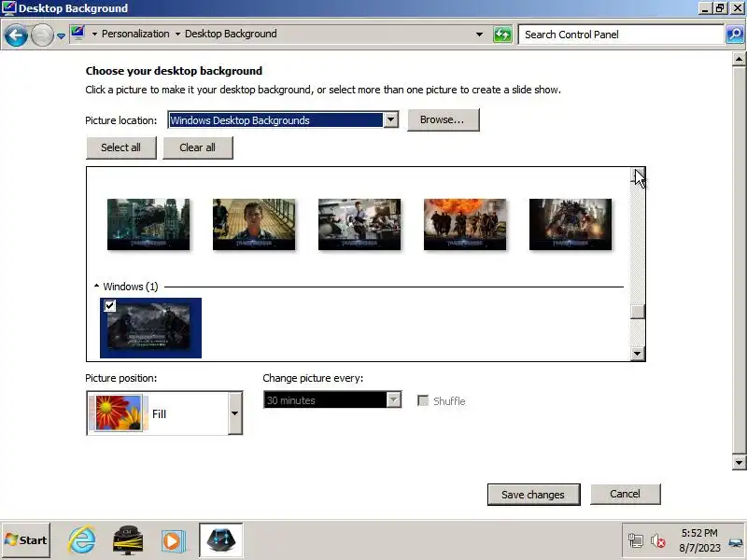Open Picture location combo box arrow
Screen dimensions: 747x560
click(x=390, y=120)
